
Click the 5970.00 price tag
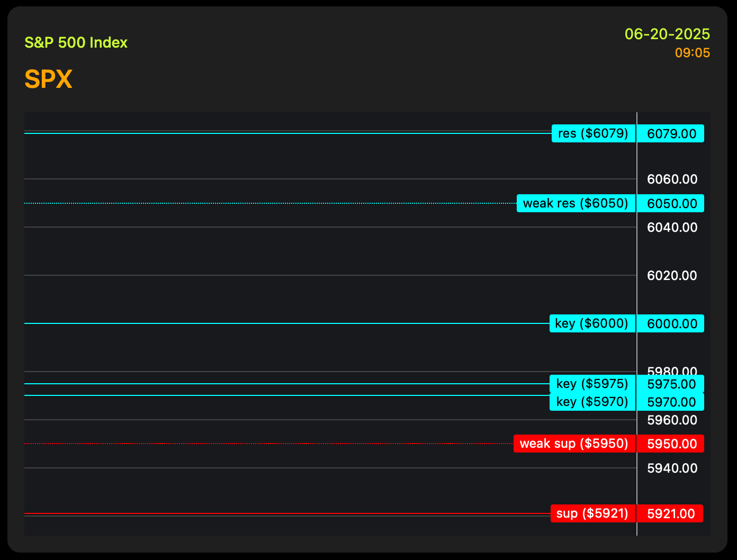click(x=671, y=402)
